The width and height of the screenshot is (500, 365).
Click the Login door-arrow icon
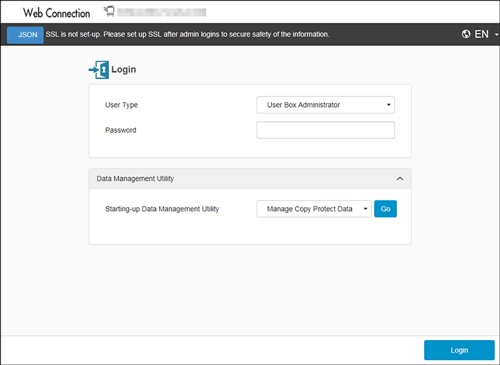pyautogui.click(x=99, y=70)
